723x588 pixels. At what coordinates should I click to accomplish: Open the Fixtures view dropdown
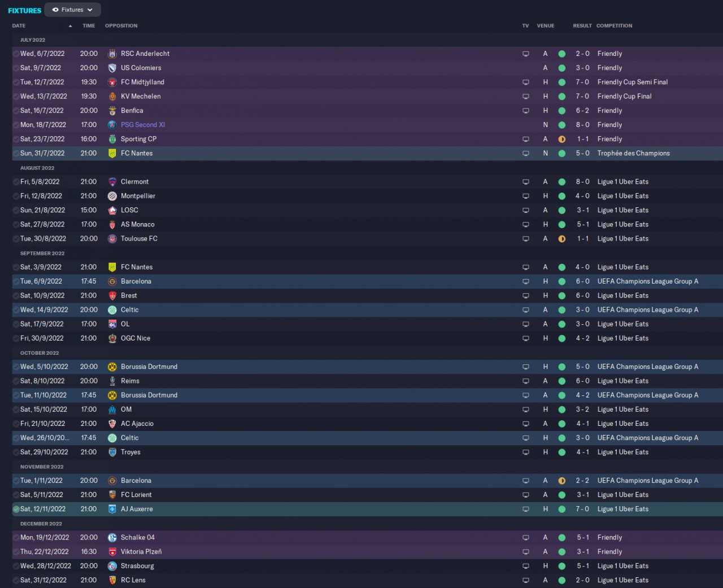[72, 10]
